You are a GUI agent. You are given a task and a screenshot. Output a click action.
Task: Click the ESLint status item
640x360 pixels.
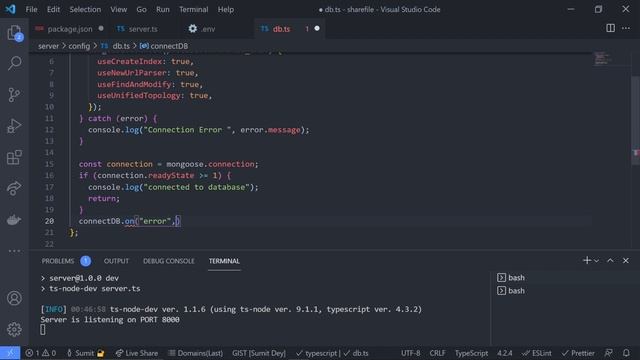click(x=536, y=353)
